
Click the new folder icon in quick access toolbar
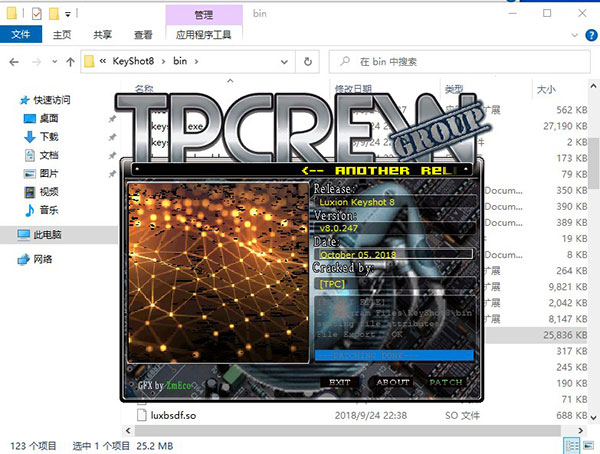54,15
